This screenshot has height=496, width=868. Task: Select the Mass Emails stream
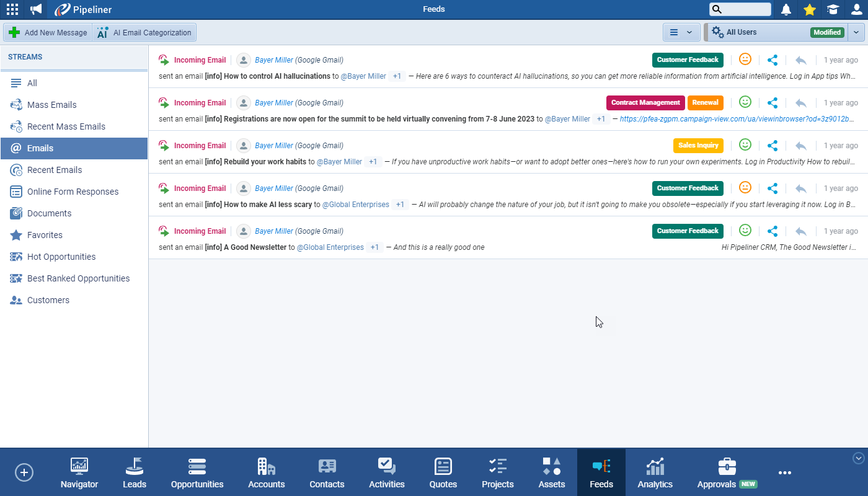click(x=52, y=105)
